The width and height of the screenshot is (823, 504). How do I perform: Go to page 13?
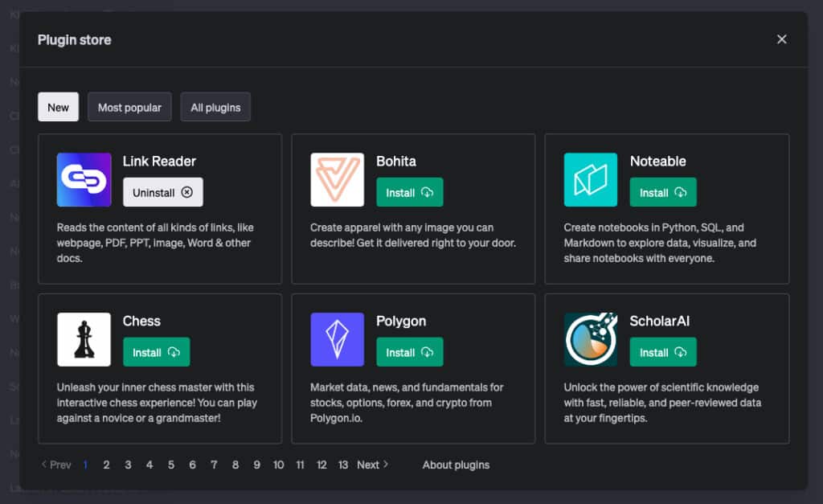tap(343, 465)
